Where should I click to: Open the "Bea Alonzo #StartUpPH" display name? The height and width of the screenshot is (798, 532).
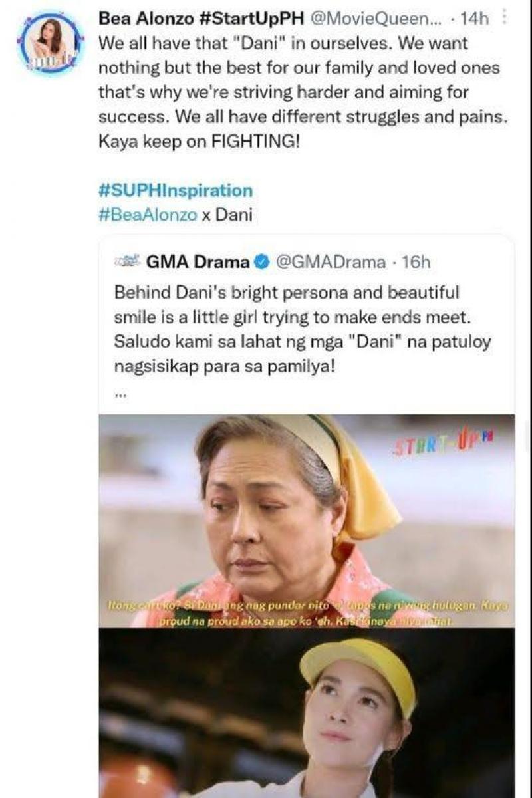(x=201, y=19)
